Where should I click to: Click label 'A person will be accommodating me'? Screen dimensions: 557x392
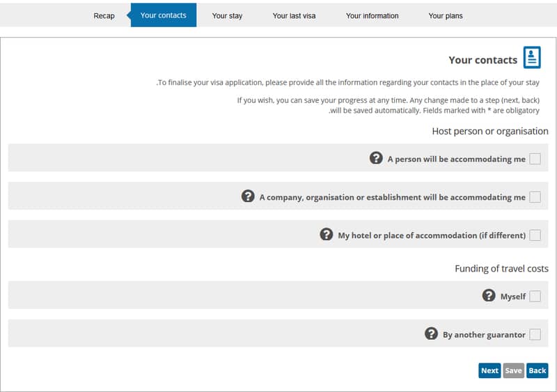457,159
